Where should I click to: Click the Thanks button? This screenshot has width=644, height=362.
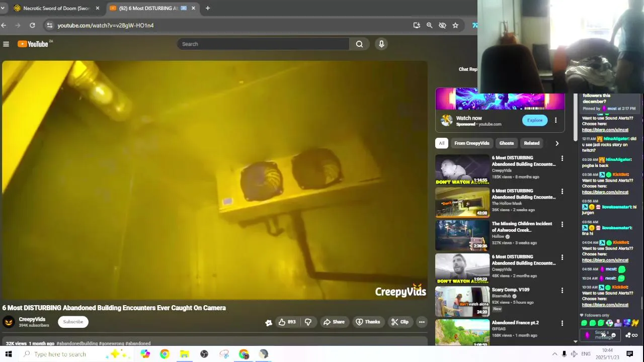(x=368, y=322)
